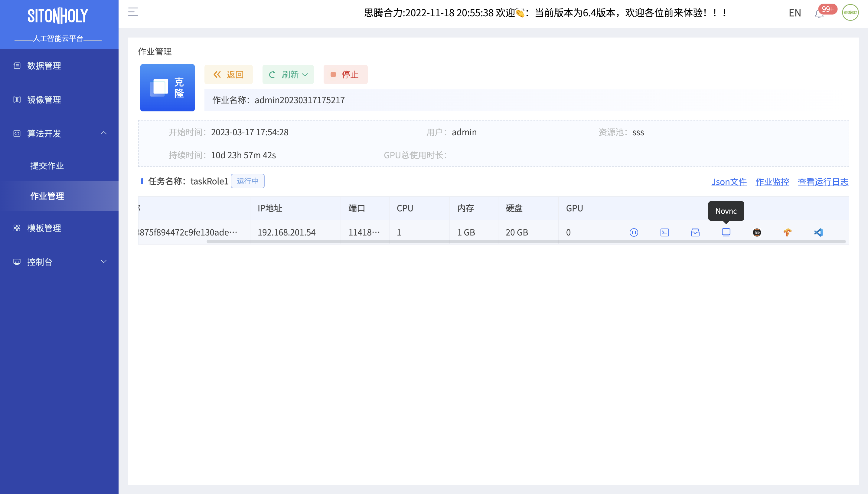Click the 20 GB disk cell
Image resolution: width=868 pixels, height=494 pixels.
click(517, 232)
